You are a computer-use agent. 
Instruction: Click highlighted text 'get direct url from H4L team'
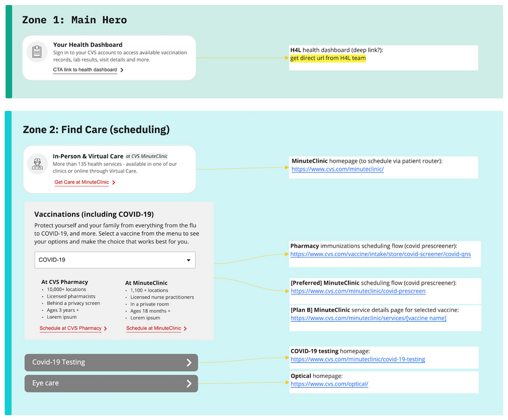pos(328,58)
